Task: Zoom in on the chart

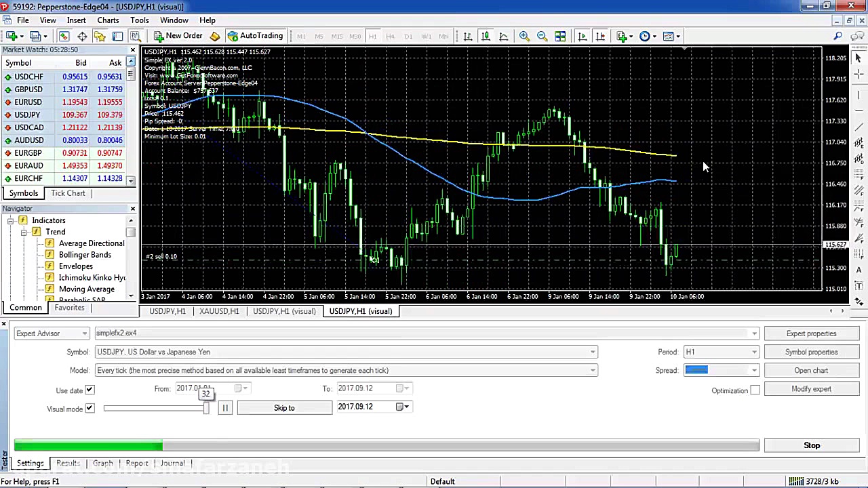Action: pyautogui.click(x=524, y=36)
